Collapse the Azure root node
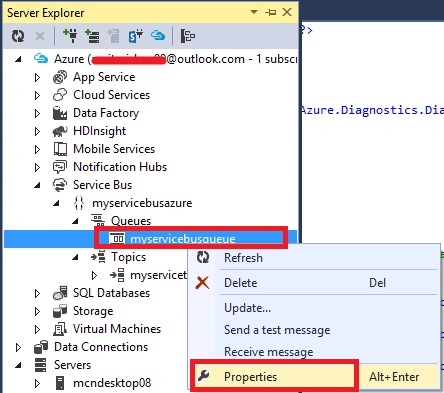This screenshot has width=444, height=393. tap(18, 59)
